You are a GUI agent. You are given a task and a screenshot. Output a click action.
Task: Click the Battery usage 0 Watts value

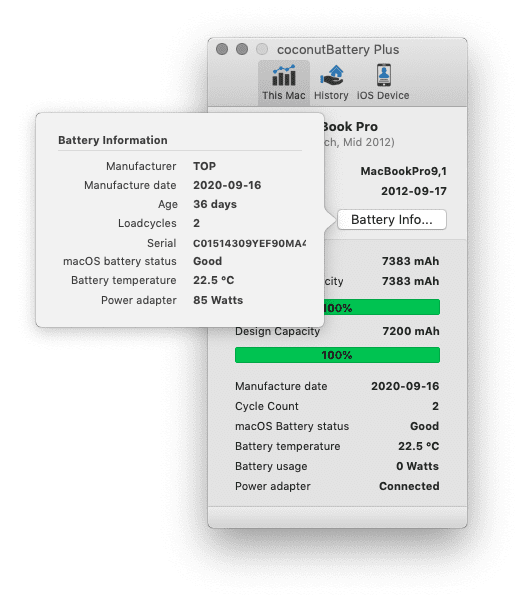pos(417,466)
